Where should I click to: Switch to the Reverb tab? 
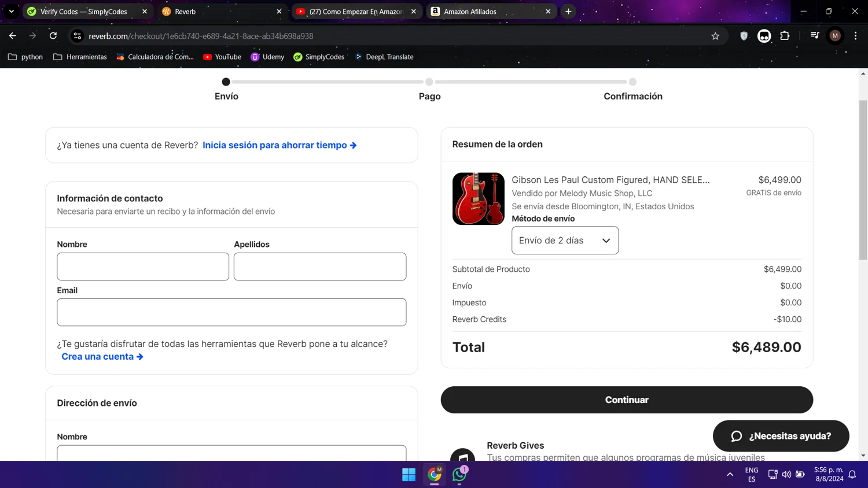[222, 12]
